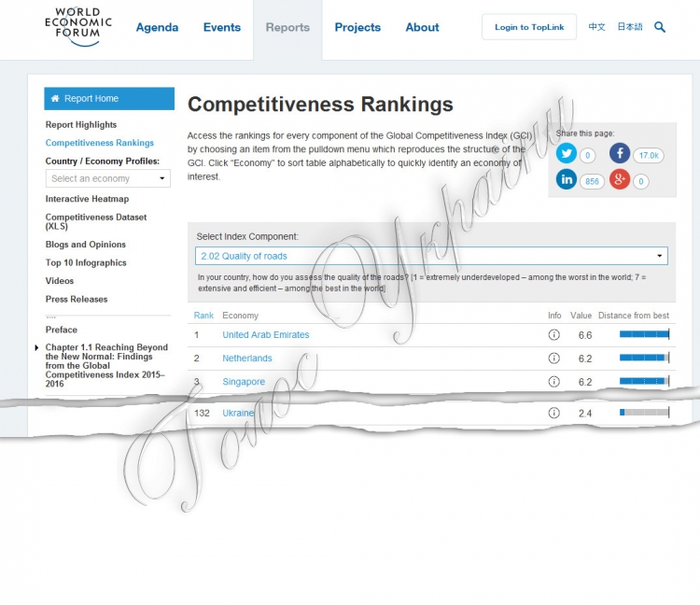Share page via LinkedIn icon
700x605 pixels.
pyautogui.click(x=567, y=179)
